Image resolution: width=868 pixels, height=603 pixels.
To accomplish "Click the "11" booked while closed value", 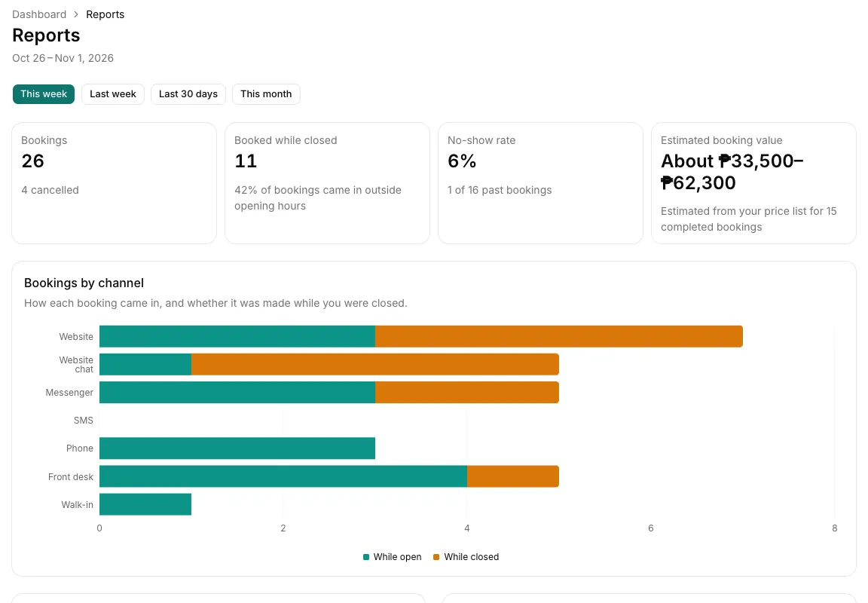I will click(246, 161).
